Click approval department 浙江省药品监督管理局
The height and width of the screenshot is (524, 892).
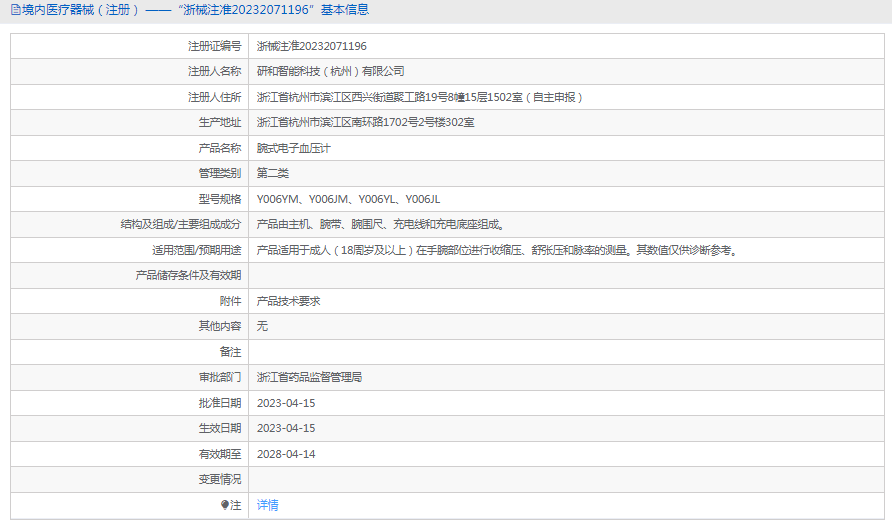(309, 377)
